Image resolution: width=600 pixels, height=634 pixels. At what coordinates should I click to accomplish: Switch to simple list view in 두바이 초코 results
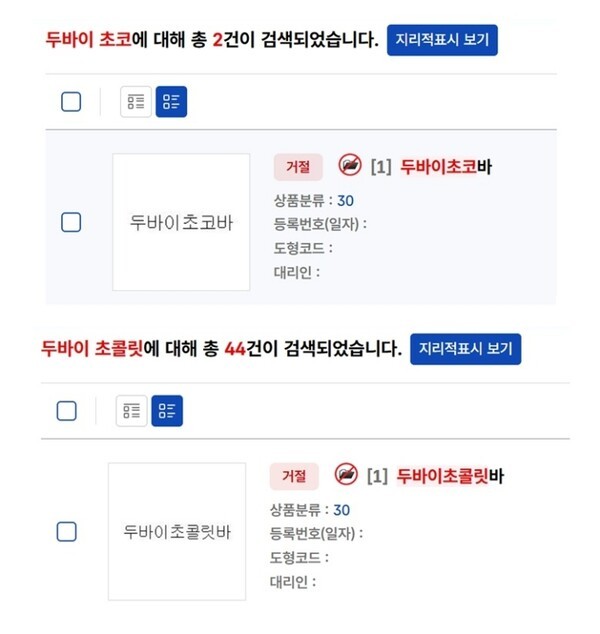click(136, 102)
